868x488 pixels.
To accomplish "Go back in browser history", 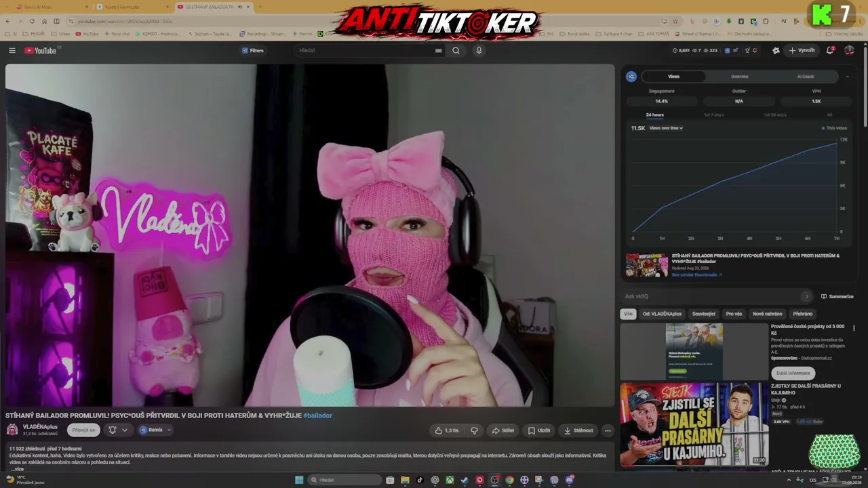I will (7, 21).
